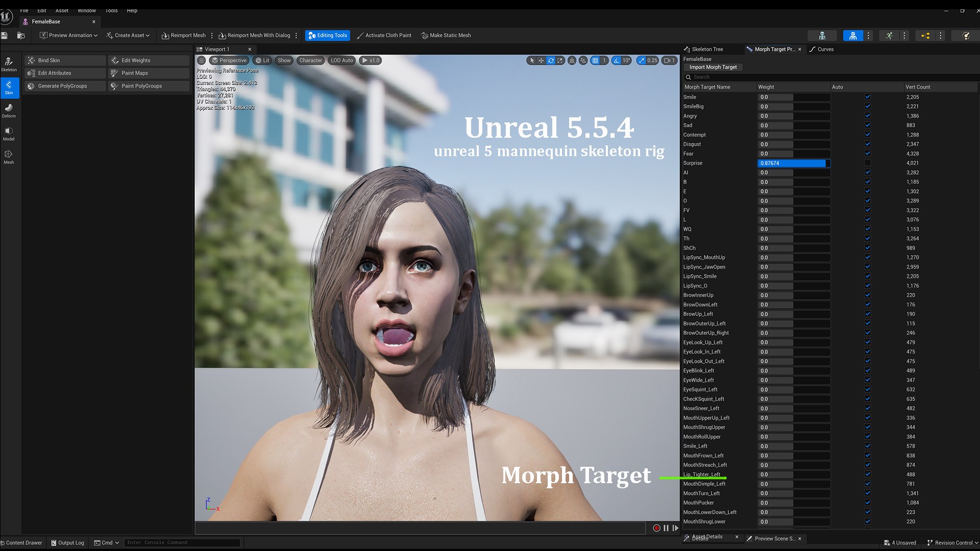This screenshot has width=980, height=551.
Task: Open the Cmd console type dropdown
Action: (x=107, y=542)
